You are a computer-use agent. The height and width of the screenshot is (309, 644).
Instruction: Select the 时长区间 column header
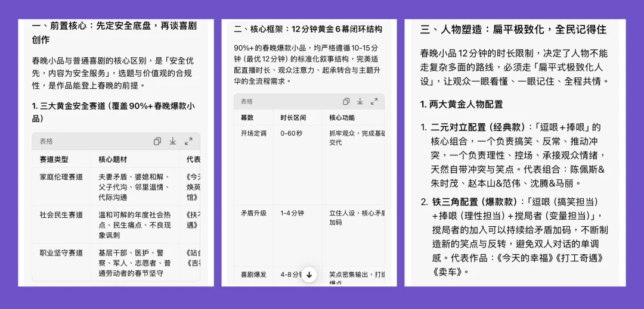[293, 118]
